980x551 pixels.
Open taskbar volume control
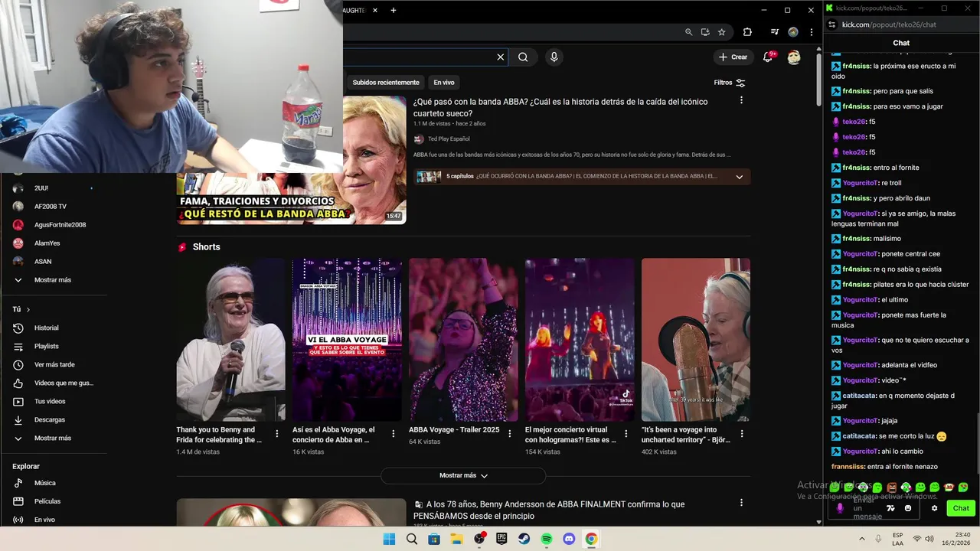pyautogui.click(x=929, y=539)
